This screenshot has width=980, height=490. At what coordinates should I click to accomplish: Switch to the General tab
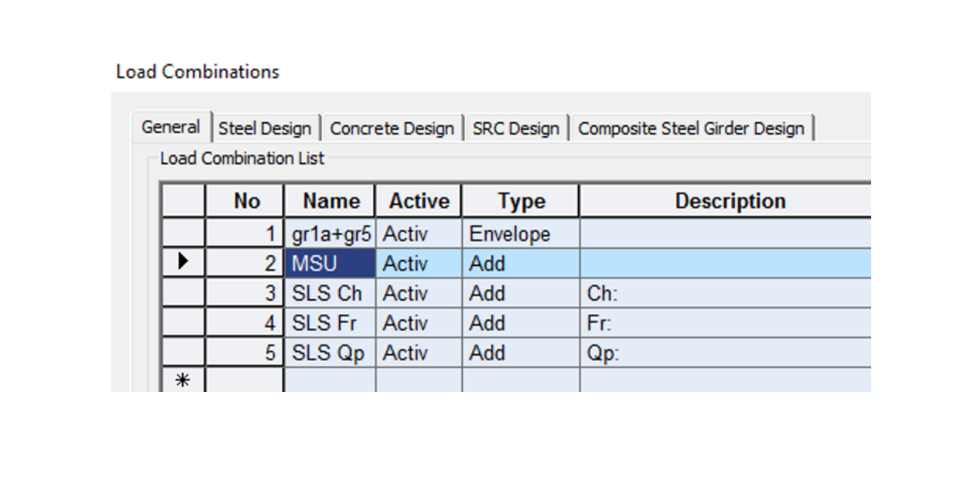point(171,128)
